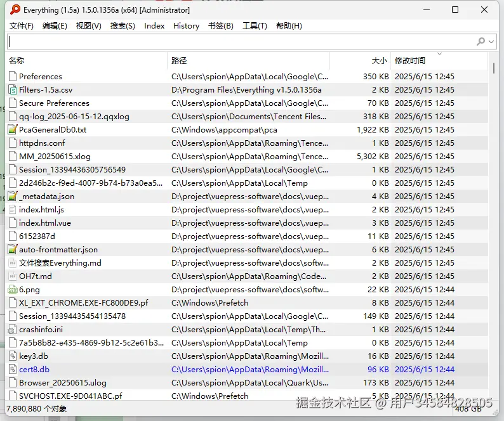Click the _metadata.json file icon

coord(13,196)
